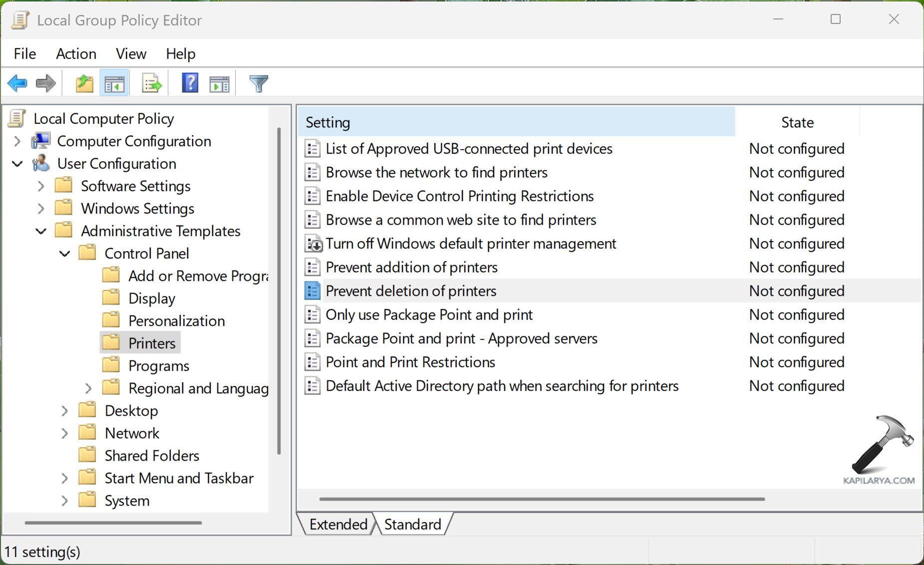The height and width of the screenshot is (565, 924).
Task: Switch to the Extended tab
Action: [x=338, y=524]
